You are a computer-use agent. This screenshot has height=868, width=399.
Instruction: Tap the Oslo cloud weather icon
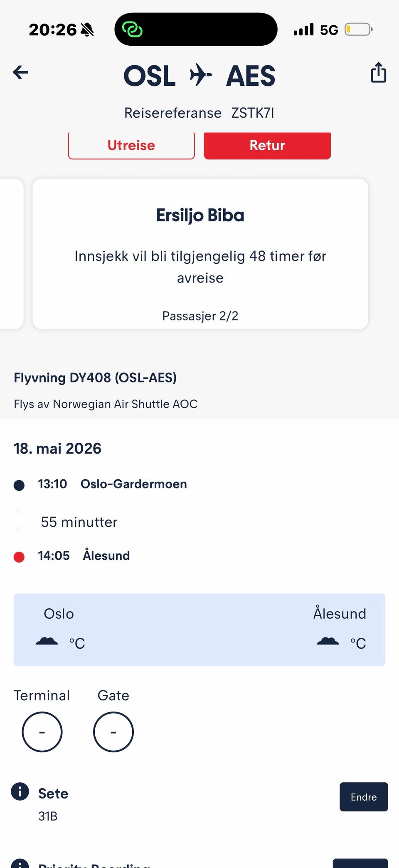(x=47, y=641)
